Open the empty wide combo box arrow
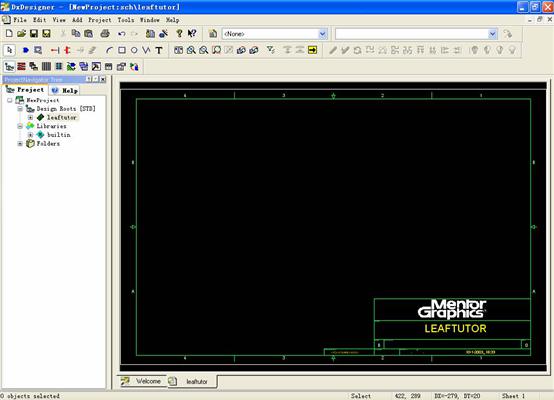 [493, 34]
